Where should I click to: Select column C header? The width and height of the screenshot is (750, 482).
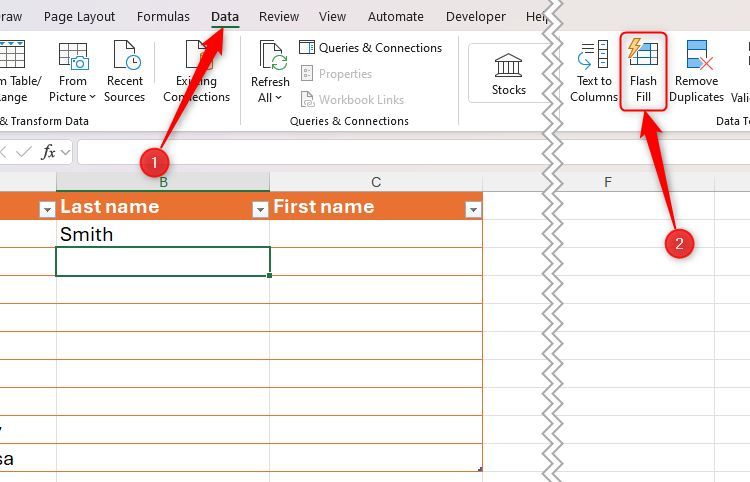pos(376,182)
